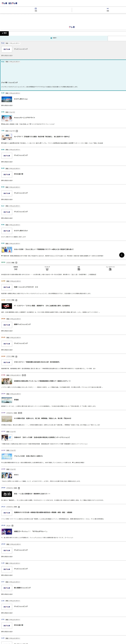Viewport: 126px width, 644px height.
Task: Open the 2:55 幸せお届け便 program
Action: [19, 625]
